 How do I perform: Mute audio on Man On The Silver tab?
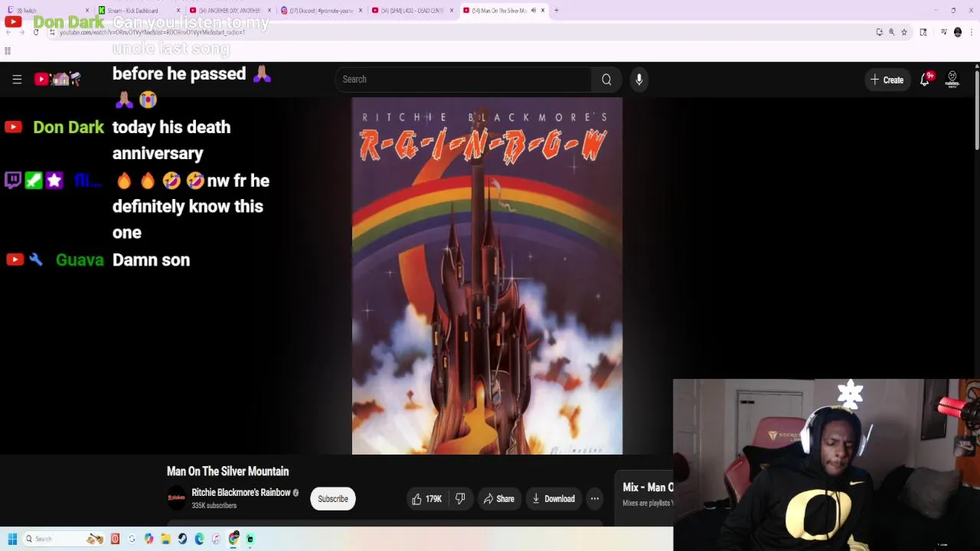coord(534,11)
